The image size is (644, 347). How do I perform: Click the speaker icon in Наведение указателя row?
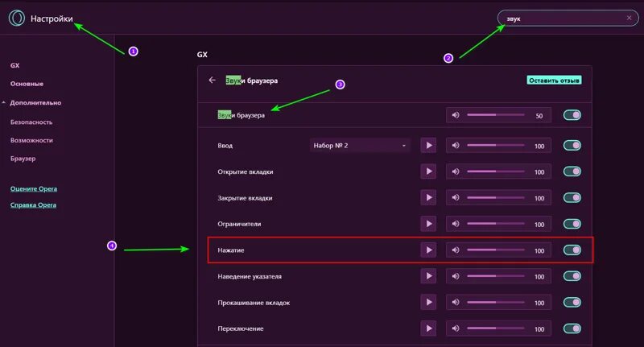(456, 276)
